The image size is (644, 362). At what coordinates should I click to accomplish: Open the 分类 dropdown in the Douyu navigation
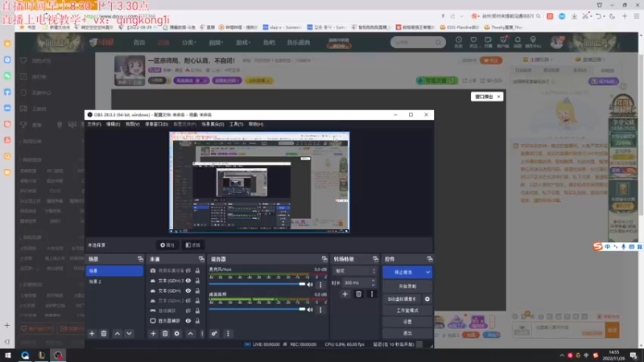[189, 43]
